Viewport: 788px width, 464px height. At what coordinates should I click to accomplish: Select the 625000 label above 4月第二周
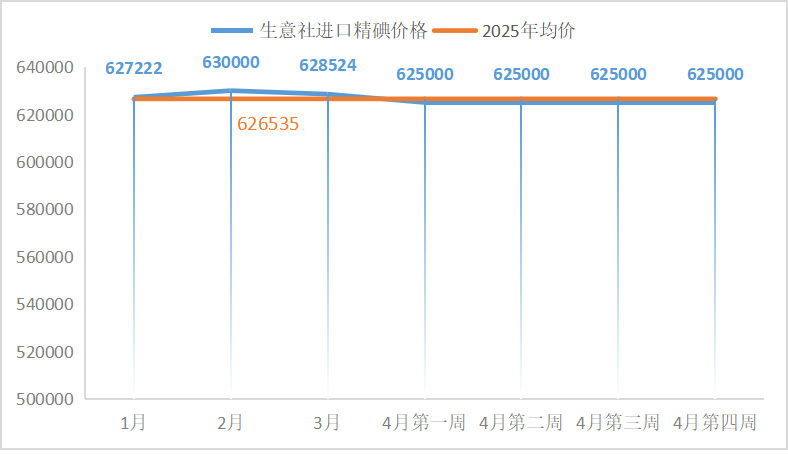pos(521,74)
